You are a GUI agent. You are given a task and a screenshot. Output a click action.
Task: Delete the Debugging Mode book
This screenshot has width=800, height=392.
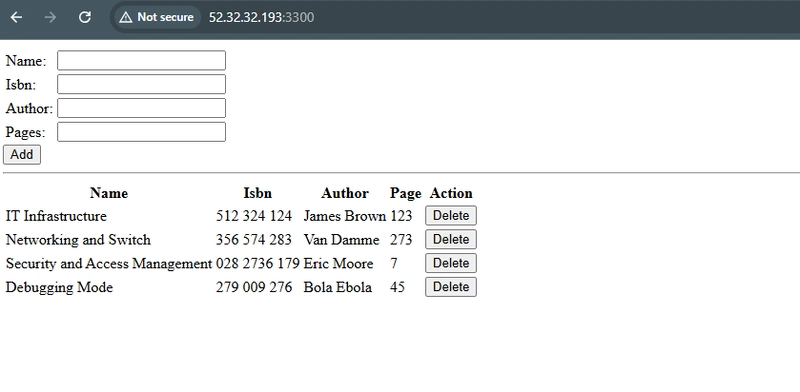click(451, 287)
